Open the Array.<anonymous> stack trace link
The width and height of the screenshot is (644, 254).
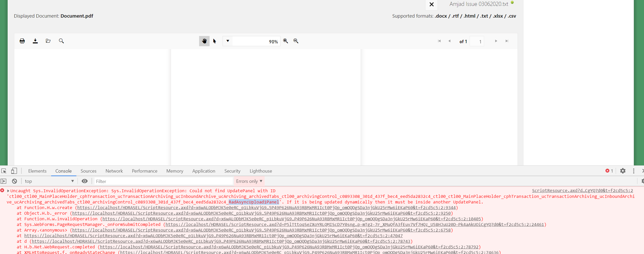261,230
